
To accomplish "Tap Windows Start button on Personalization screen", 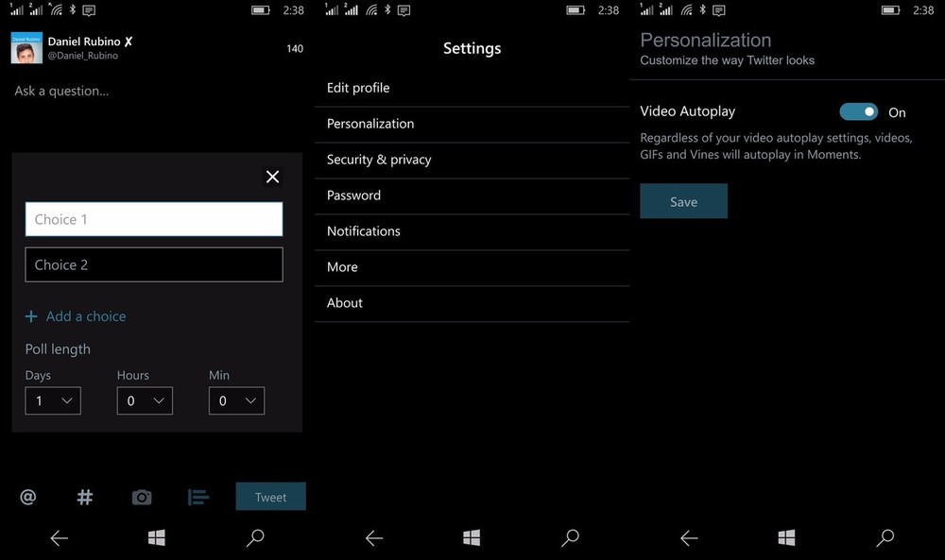I will (786, 537).
